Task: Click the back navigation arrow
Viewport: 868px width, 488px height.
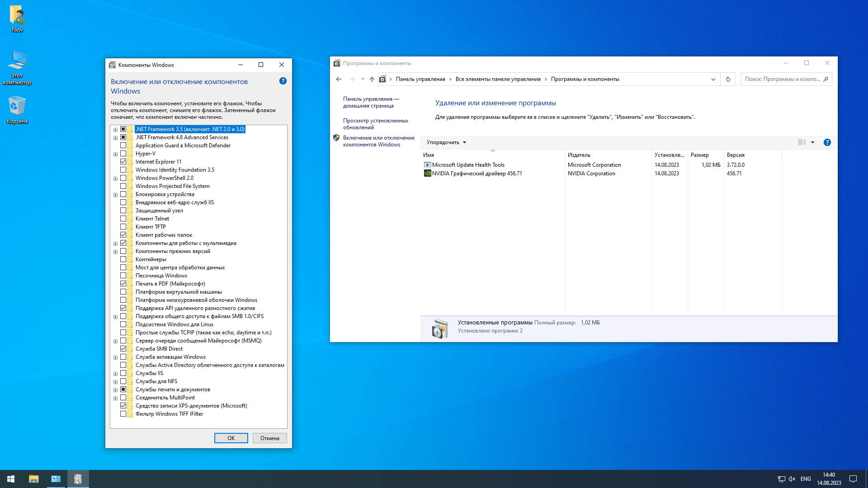Action: 339,79
